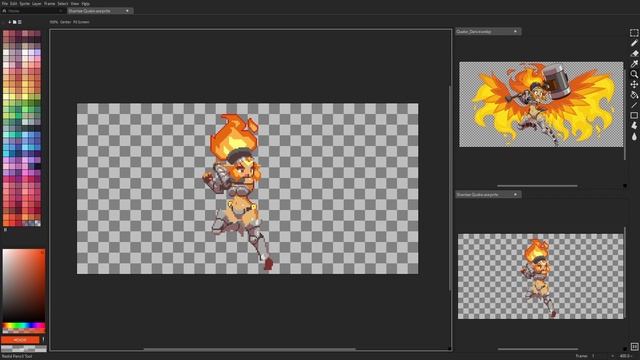Image resolution: width=640 pixels, height=360 pixels.
Task: Select the Contour tool
Action: click(634, 126)
